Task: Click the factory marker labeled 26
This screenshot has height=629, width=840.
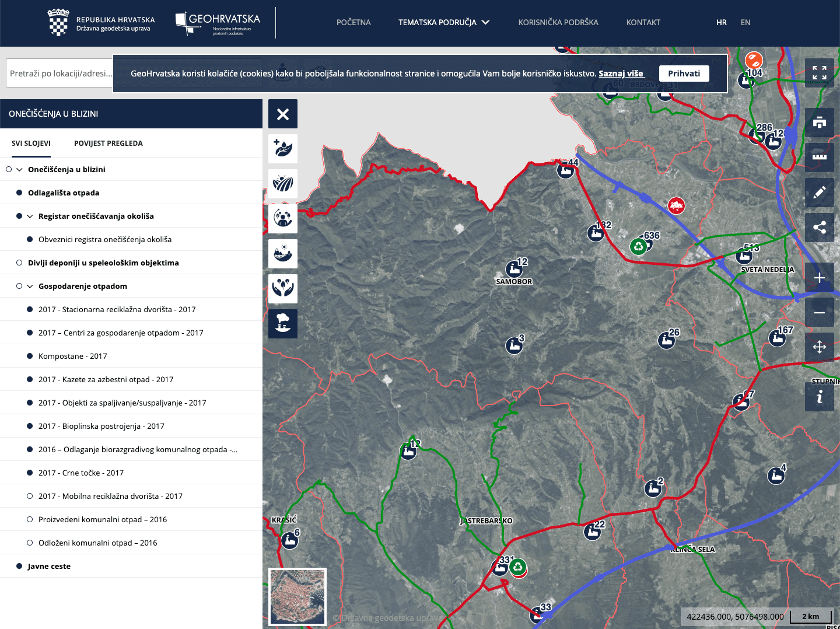Action: click(x=666, y=340)
